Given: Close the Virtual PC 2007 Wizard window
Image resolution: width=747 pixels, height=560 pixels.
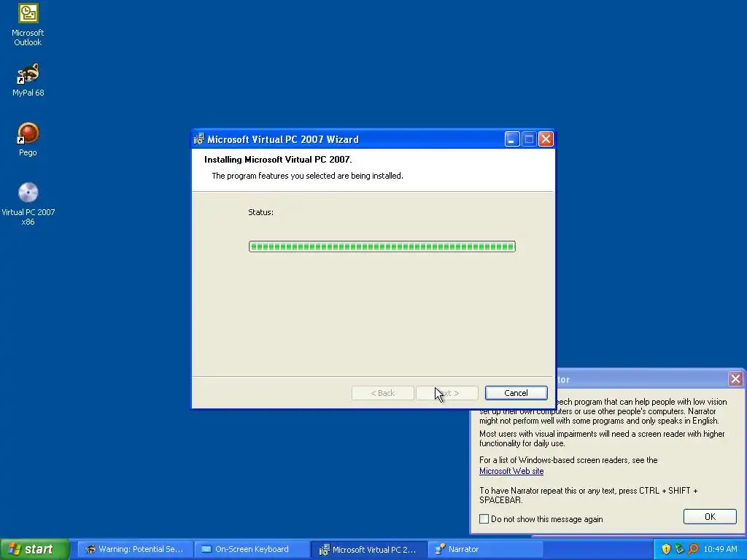Looking at the screenshot, I should click(546, 139).
